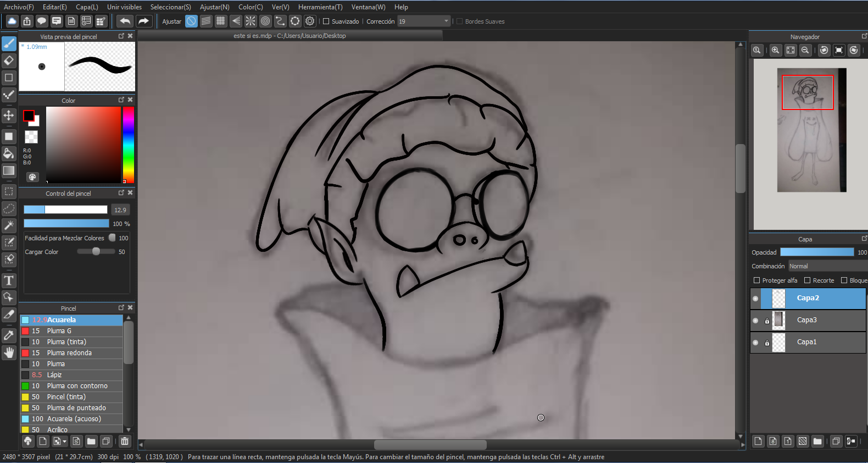Check the Bloqueo layer option

(x=844, y=280)
